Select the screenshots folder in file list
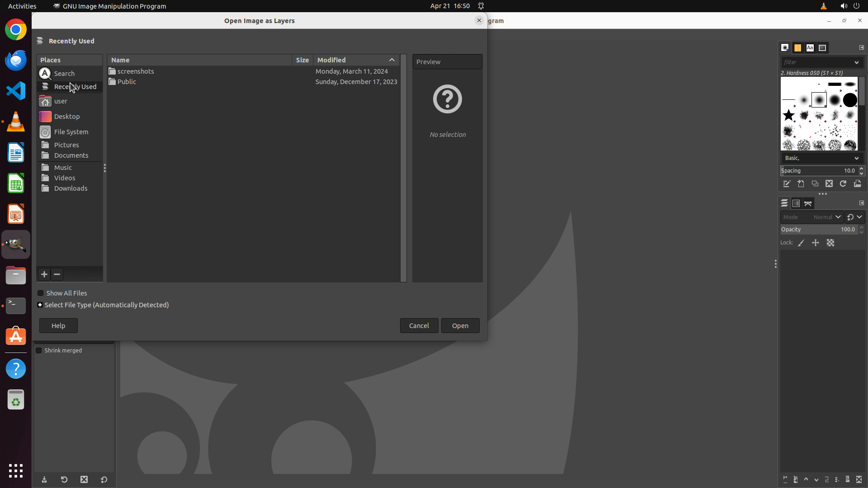 (136, 71)
